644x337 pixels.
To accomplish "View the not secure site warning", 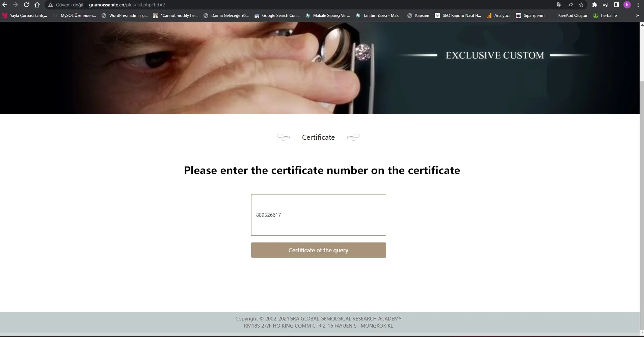I will pos(66,5).
